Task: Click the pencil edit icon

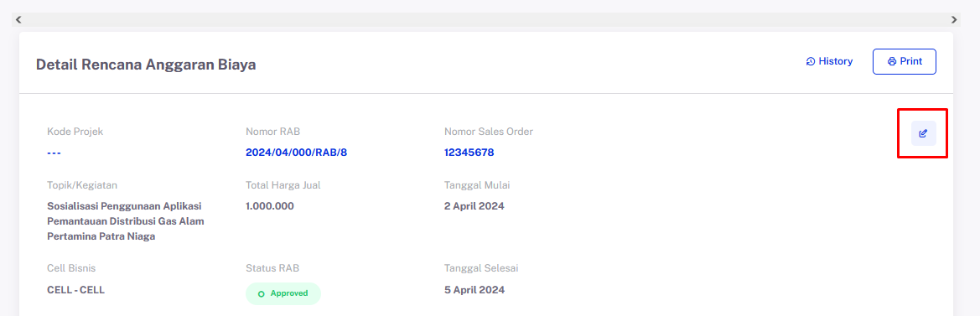Action: [923, 133]
